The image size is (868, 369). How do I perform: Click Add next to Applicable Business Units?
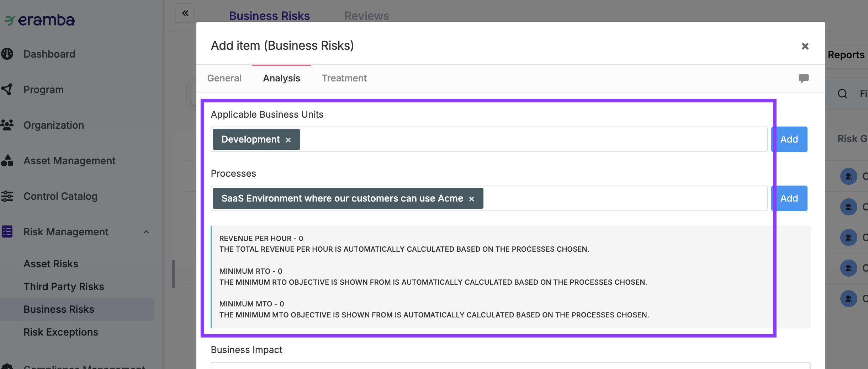click(x=789, y=139)
